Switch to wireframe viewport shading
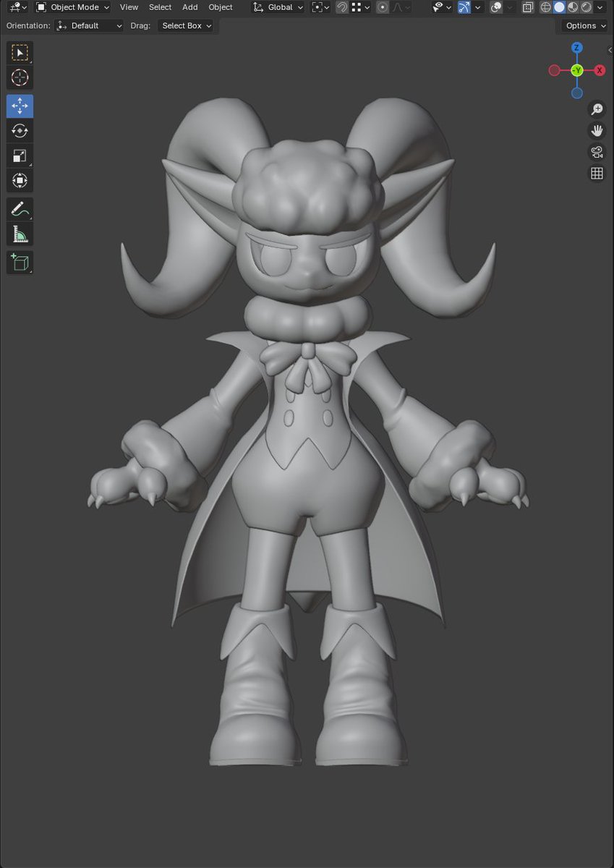This screenshot has height=868, width=614. 546,7
